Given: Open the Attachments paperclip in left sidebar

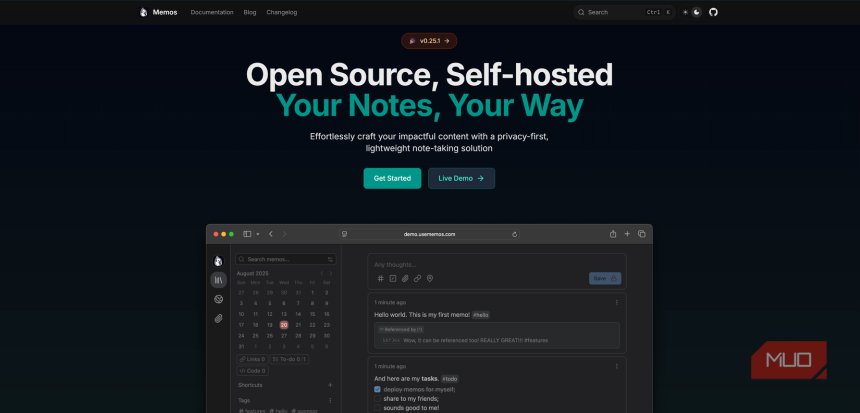Looking at the screenshot, I should pyautogui.click(x=218, y=318).
